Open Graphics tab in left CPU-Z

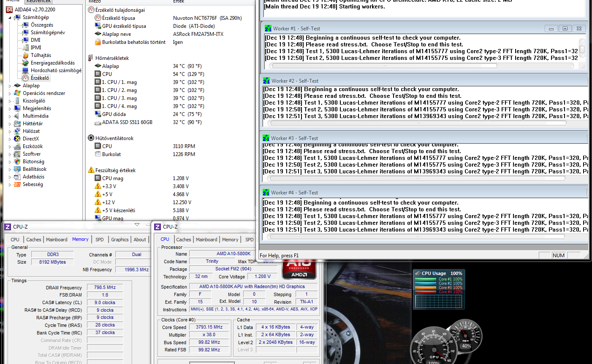pos(120,240)
